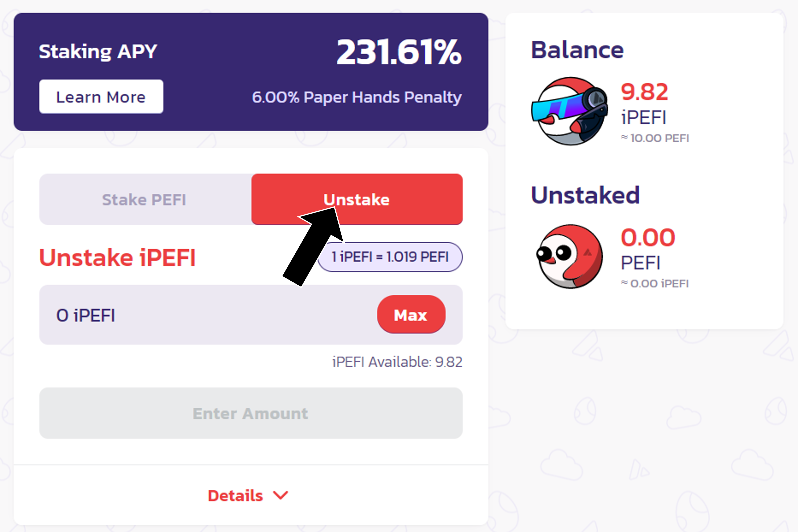Click the disabled Enter Amount button
The width and height of the screenshot is (798, 532).
click(x=251, y=413)
